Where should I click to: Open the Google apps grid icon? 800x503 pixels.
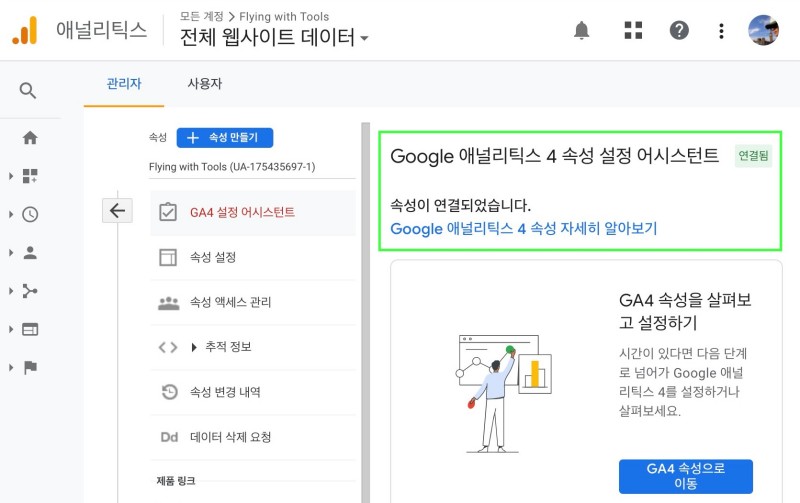pos(633,31)
